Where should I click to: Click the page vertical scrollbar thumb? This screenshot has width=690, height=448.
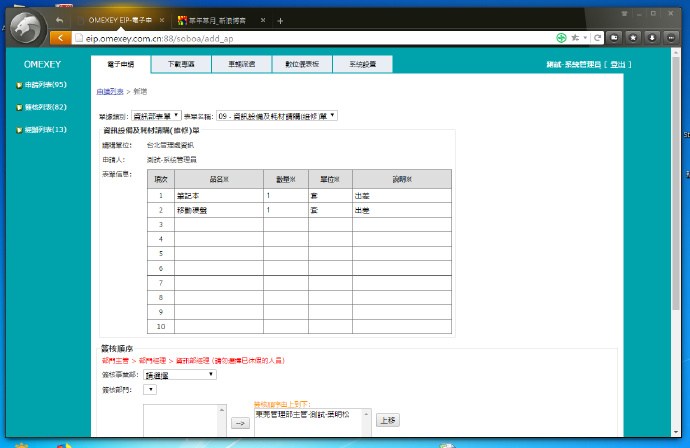[x=676, y=183]
